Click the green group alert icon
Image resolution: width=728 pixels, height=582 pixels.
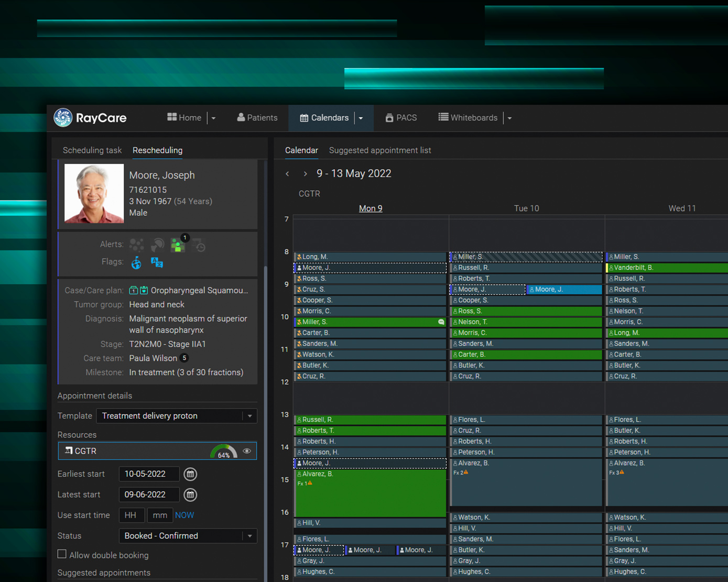click(x=178, y=245)
